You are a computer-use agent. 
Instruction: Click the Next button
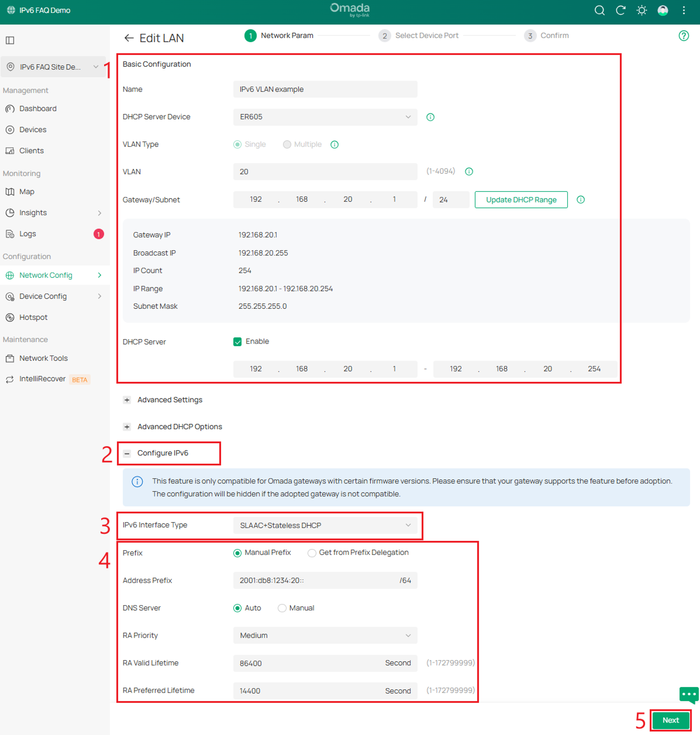[671, 720]
